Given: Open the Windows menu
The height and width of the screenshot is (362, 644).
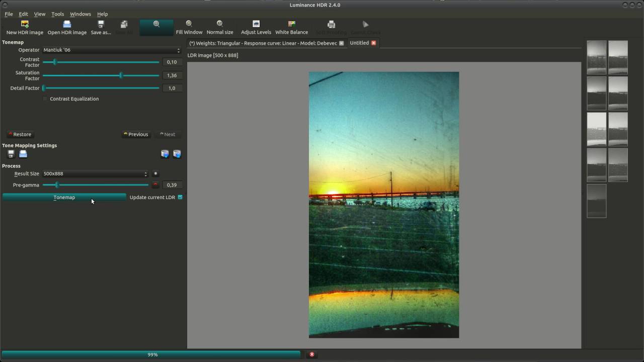Looking at the screenshot, I should pos(80,14).
